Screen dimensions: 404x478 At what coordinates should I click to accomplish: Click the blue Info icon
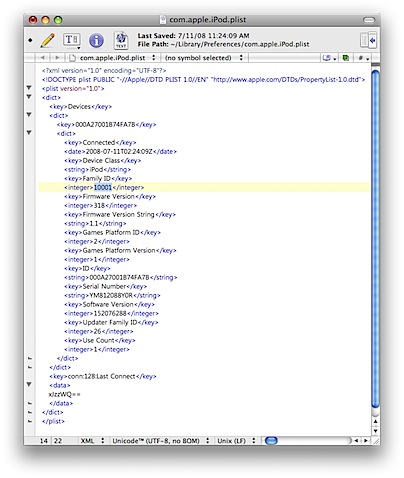[x=96, y=40]
